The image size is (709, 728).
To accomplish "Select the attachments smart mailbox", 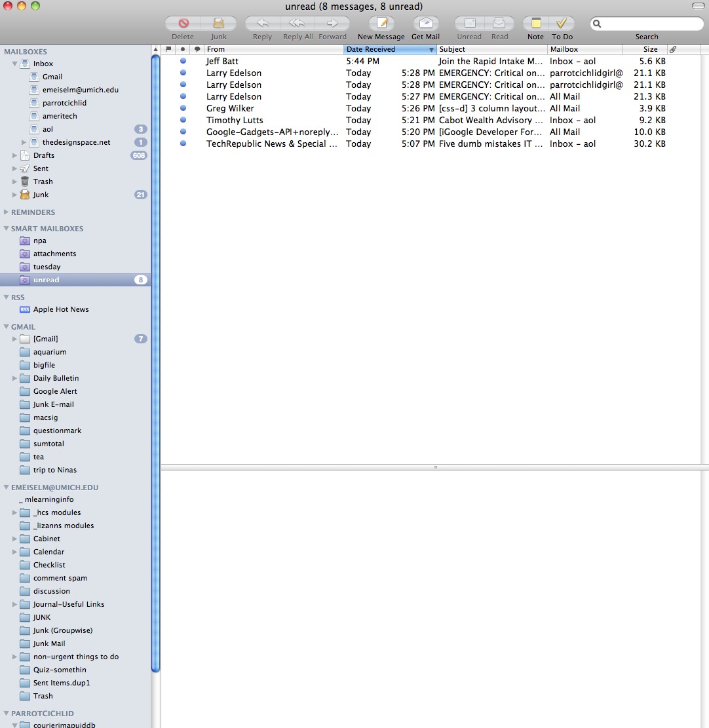I will click(54, 254).
